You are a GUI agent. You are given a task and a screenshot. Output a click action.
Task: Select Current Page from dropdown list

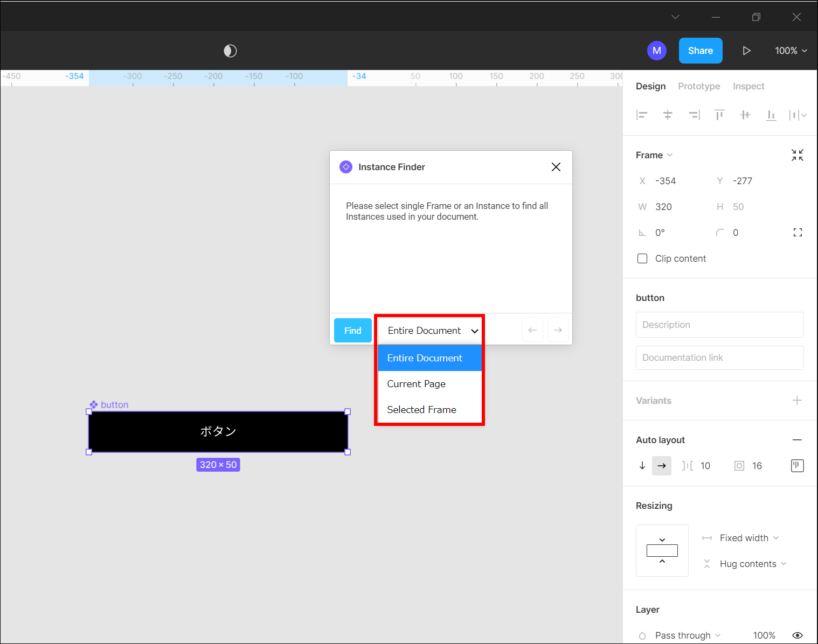pyautogui.click(x=417, y=384)
